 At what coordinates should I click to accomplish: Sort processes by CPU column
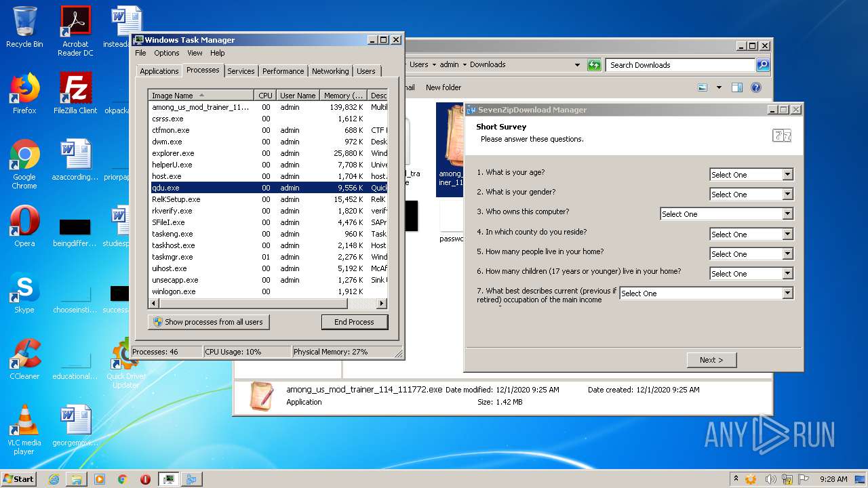(265, 96)
